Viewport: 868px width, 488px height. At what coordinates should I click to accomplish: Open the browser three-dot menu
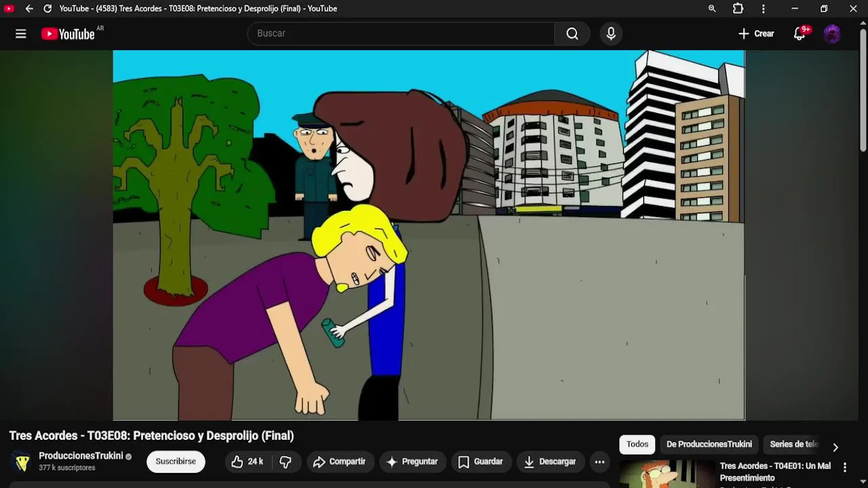(x=764, y=9)
